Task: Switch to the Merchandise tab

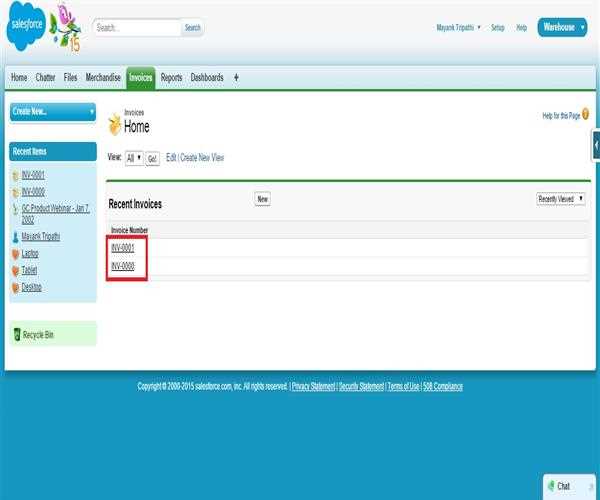Action: (x=103, y=77)
